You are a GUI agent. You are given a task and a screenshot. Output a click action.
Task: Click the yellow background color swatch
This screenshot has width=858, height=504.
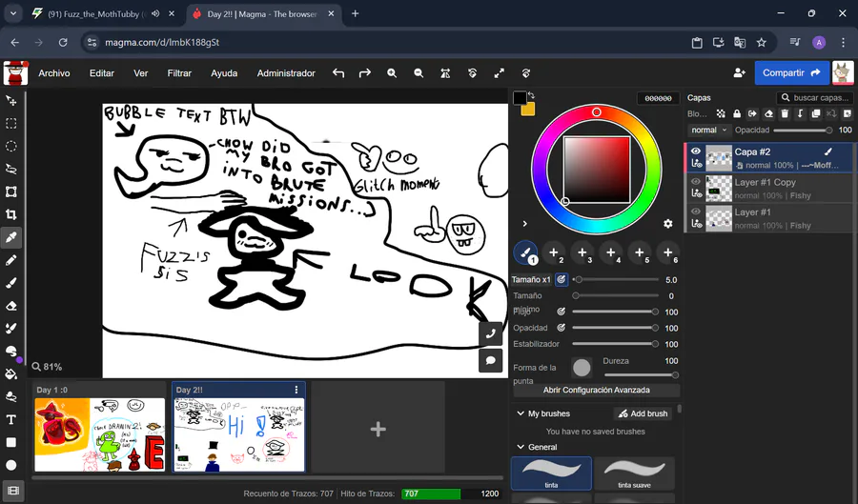pos(528,110)
